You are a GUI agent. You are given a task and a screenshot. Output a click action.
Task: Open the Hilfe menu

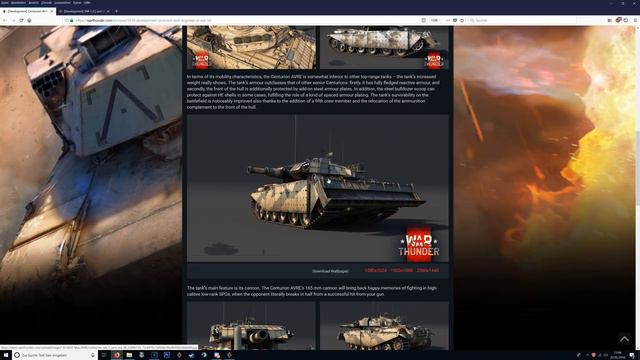coord(87,3)
